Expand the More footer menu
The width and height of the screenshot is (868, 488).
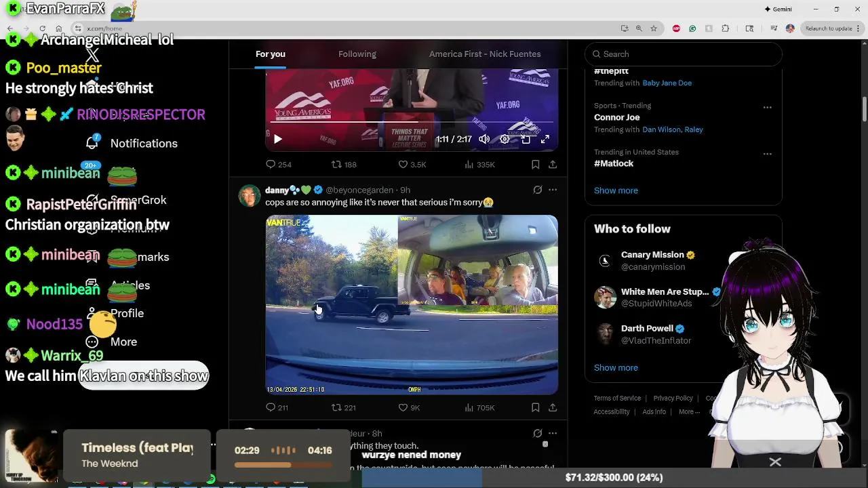689,412
